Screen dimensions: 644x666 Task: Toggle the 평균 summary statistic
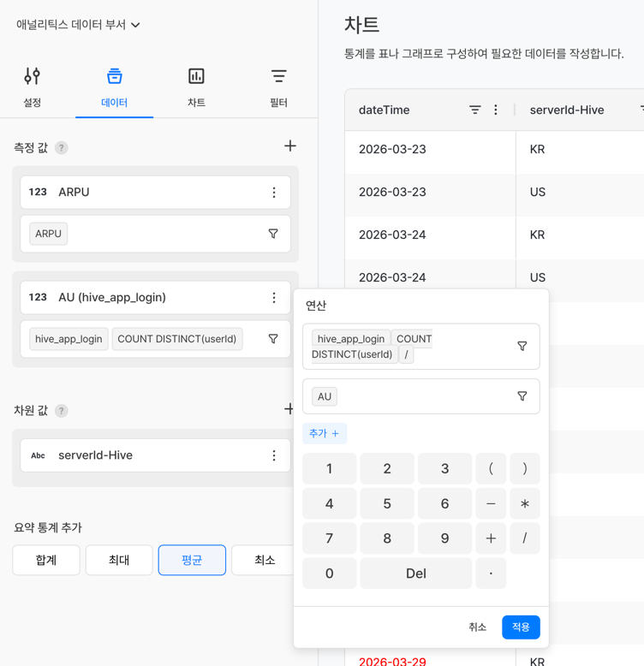(192, 560)
